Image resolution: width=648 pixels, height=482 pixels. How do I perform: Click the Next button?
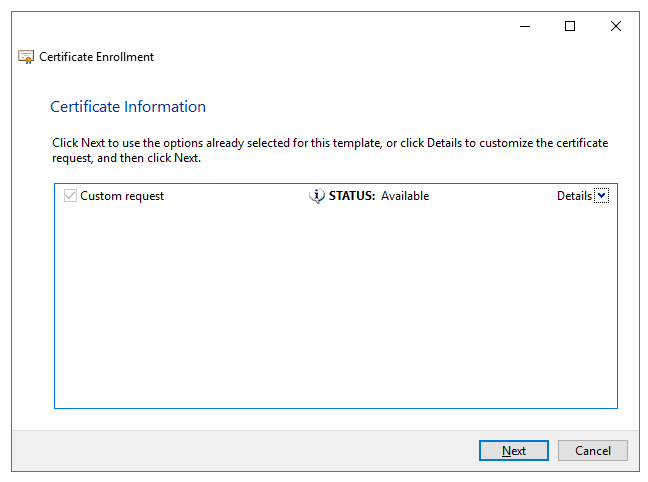click(514, 451)
